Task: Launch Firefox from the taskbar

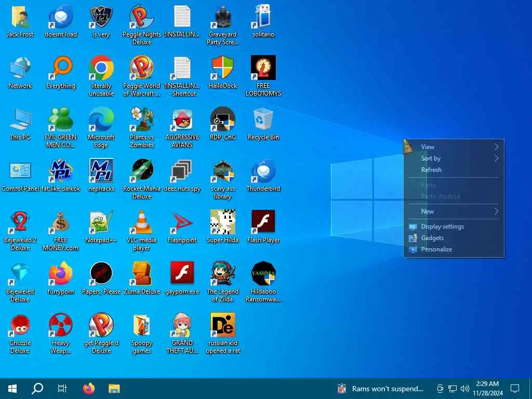Action: 89,389
